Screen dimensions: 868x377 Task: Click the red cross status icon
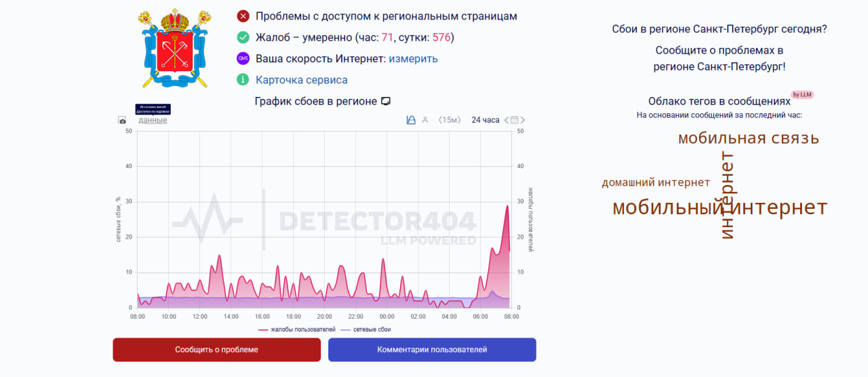243,16
